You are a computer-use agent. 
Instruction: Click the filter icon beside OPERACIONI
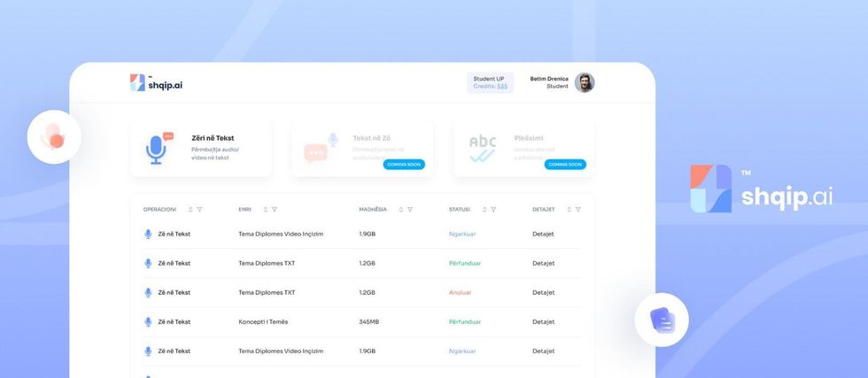199,210
